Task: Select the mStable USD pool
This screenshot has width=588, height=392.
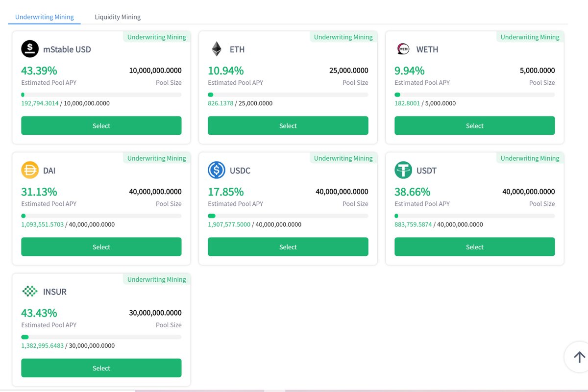Action: [x=101, y=125]
